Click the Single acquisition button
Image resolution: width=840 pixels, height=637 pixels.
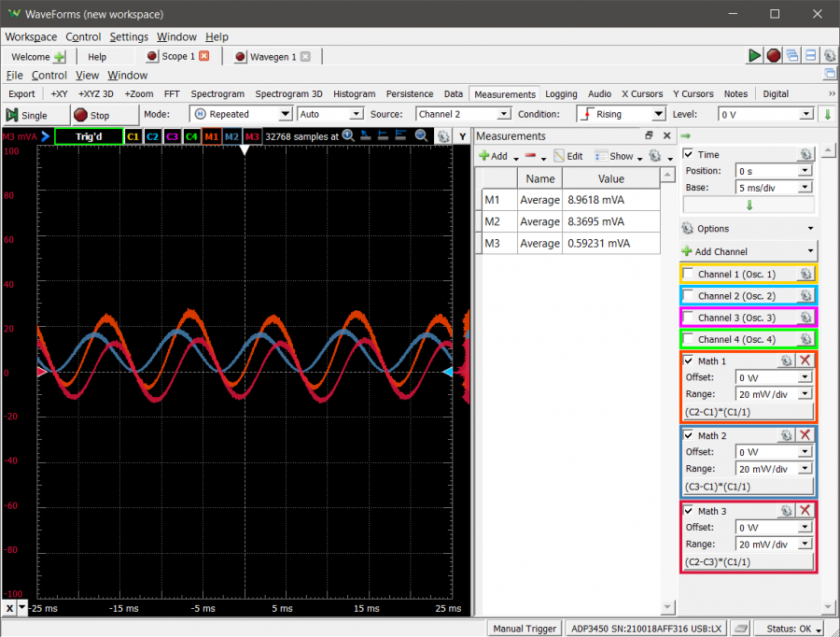coord(35,115)
